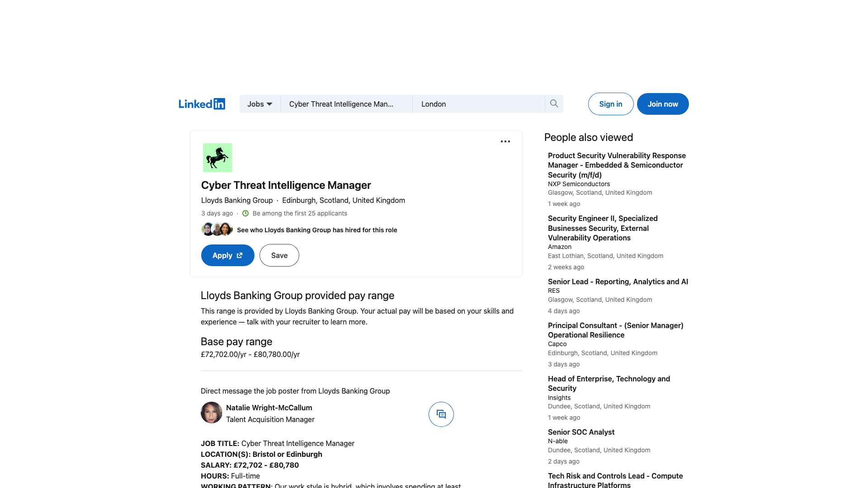This screenshot has height=488, width=868.
Task: Expand the Jobs search category dropdown
Action: click(x=260, y=104)
